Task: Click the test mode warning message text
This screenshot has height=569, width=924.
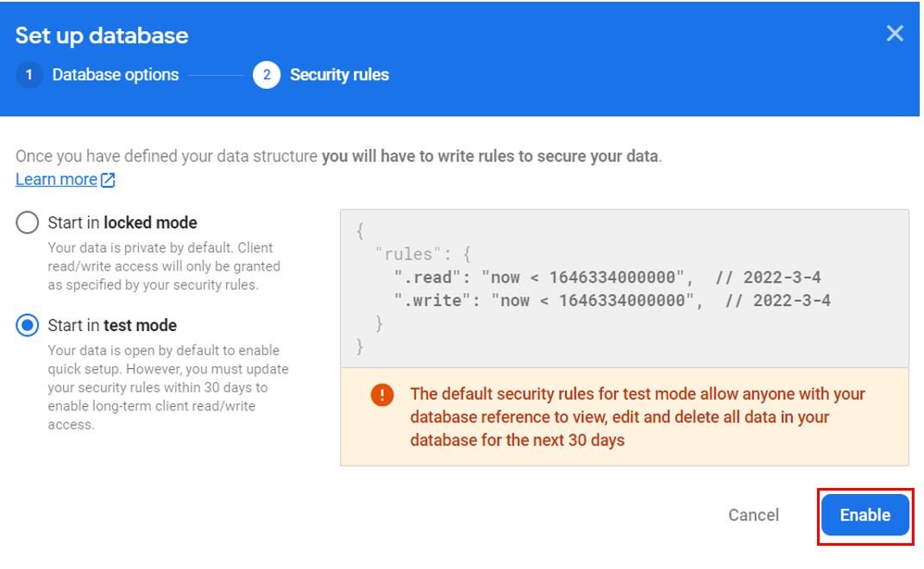Action: coord(637,417)
